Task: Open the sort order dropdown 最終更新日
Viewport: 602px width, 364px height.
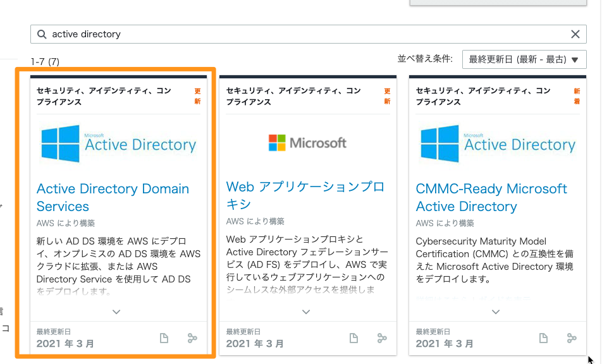Action: pos(524,59)
